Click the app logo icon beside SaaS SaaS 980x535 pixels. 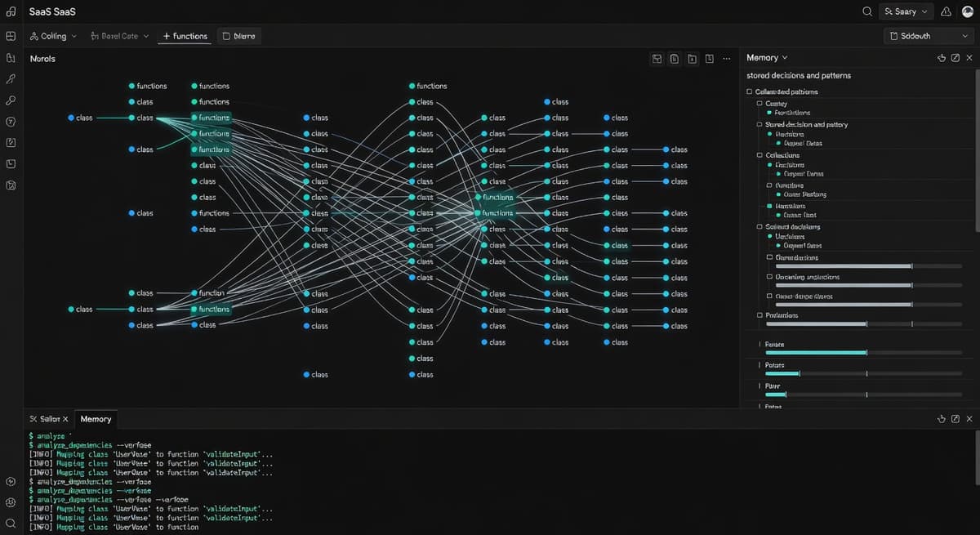11,11
